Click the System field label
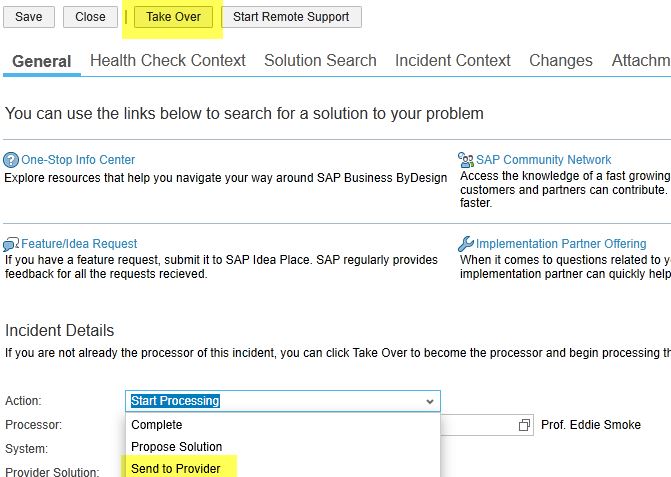The height and width of the screenshot is (477, 671). coord(27,449)
